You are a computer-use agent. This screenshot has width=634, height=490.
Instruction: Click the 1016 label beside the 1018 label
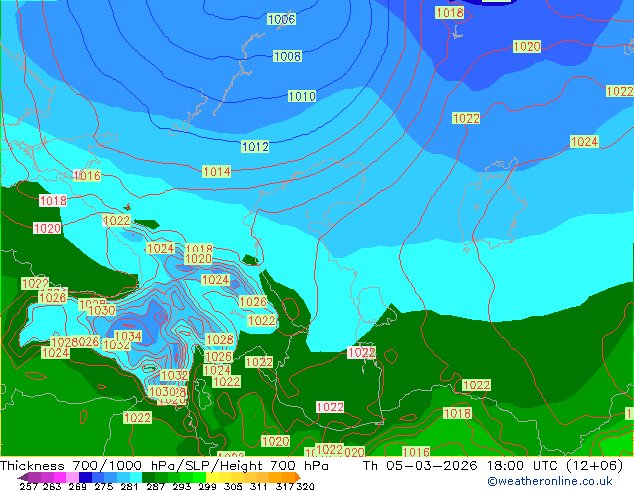pos(87,175)
